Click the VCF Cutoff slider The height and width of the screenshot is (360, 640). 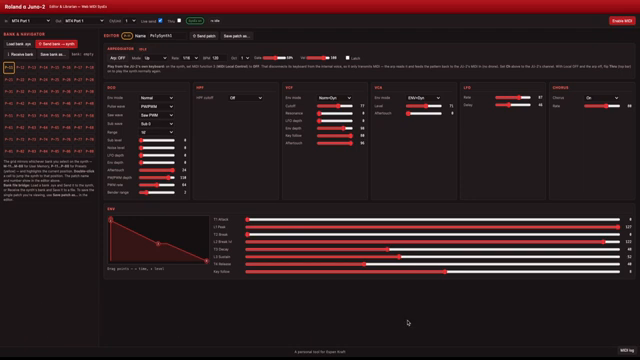(x=335, y=106)
